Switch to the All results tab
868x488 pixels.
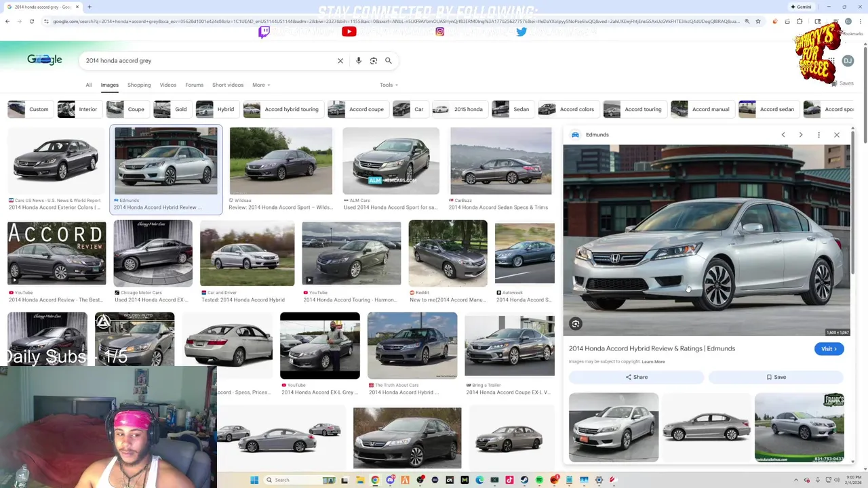88,85
